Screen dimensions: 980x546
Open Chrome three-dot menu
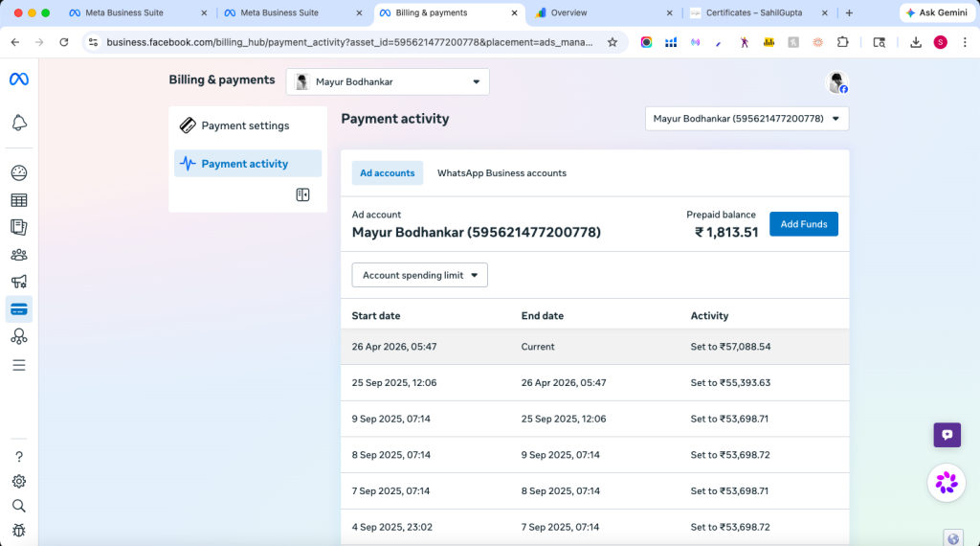pyautogui.click(x=965, y=42)
